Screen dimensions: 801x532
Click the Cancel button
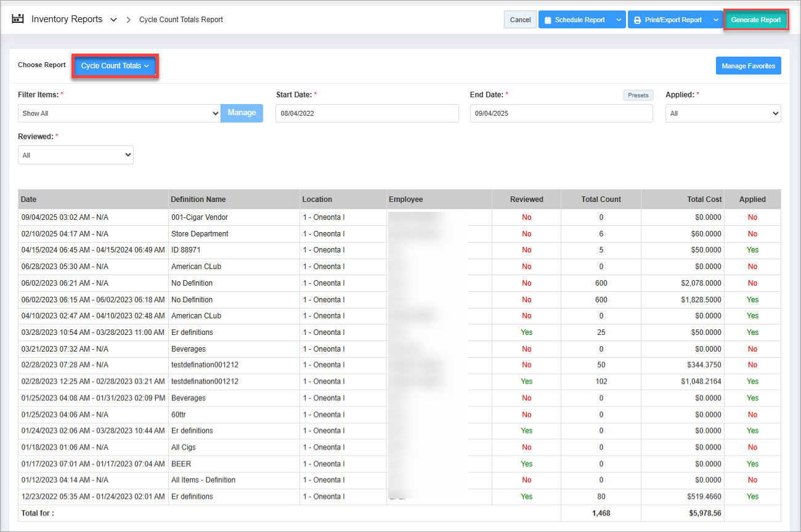tap(520, 20)
